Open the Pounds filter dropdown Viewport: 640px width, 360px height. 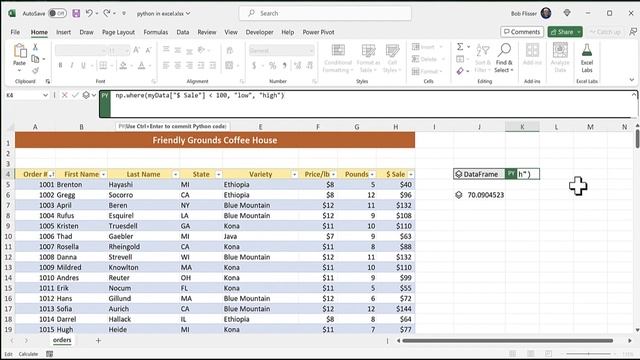coord(372,174)
